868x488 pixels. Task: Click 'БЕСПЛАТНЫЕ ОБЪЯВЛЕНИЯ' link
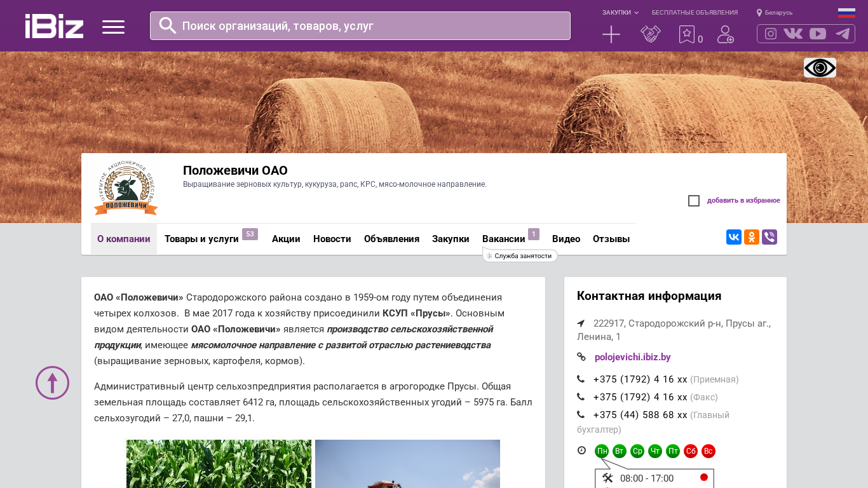tap(695, 13)
